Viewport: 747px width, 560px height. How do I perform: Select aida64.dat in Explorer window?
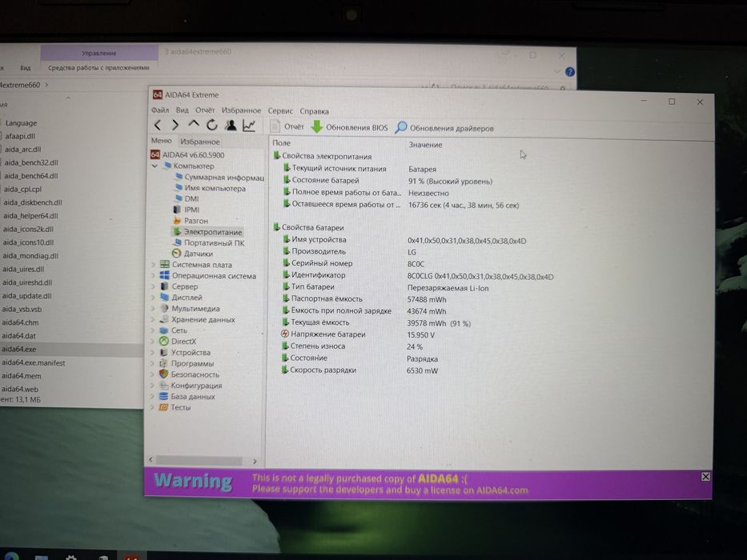19,336
